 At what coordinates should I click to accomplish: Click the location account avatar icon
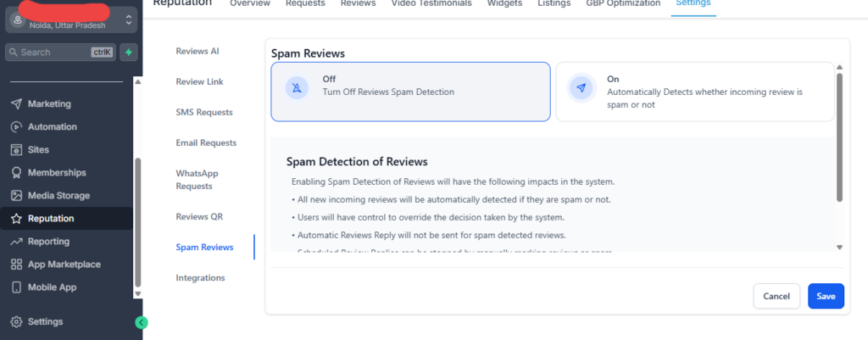click(x=18, y=20)
